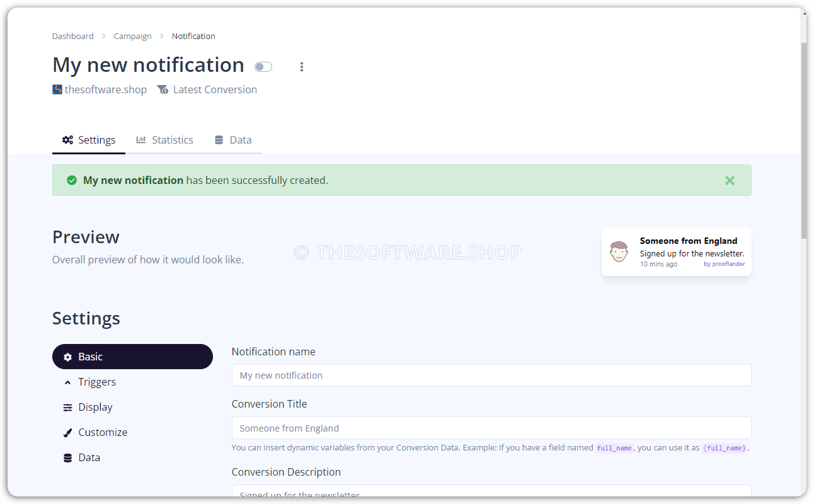Screen dimensions: 814x504
Task: Click the thesoftware.shop site favicon
Action: [x=57, y=89]
